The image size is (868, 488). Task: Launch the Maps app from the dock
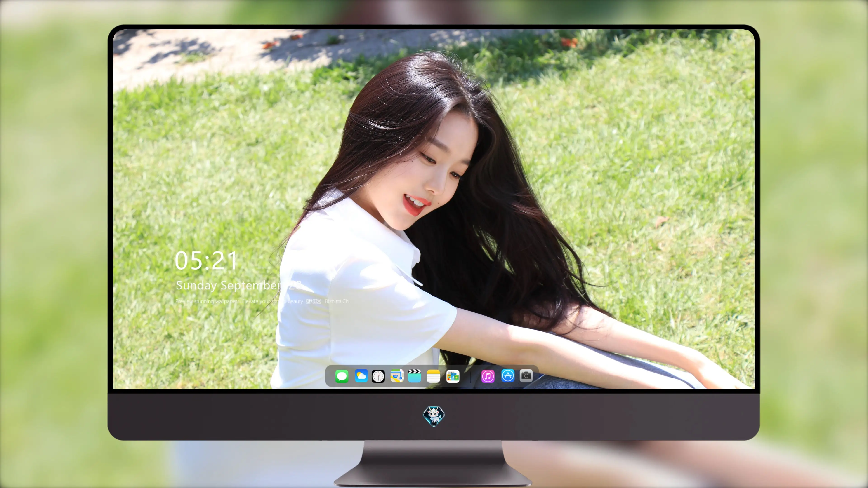coord(397,376)
